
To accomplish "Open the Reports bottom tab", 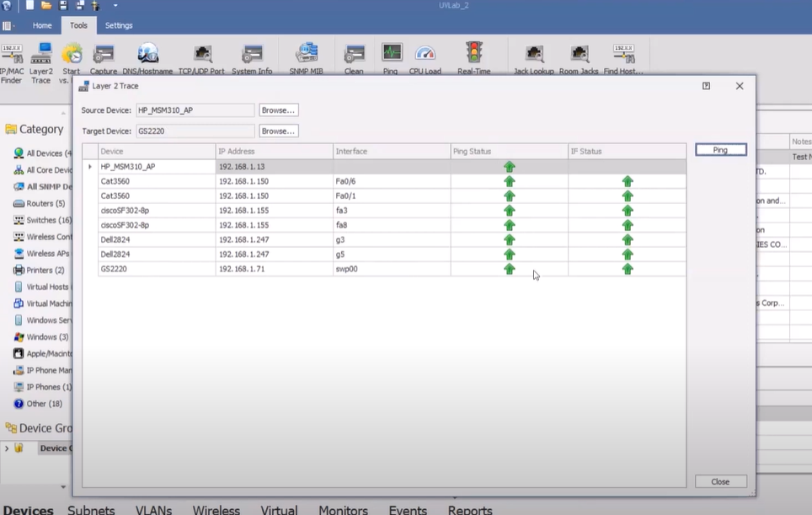I will [470, 509].
